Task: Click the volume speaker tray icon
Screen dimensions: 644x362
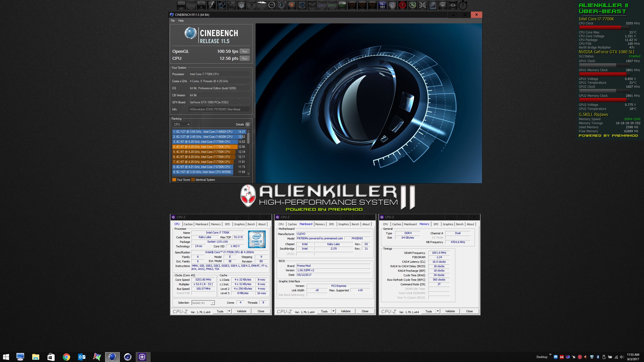Action: coord(622,357)
